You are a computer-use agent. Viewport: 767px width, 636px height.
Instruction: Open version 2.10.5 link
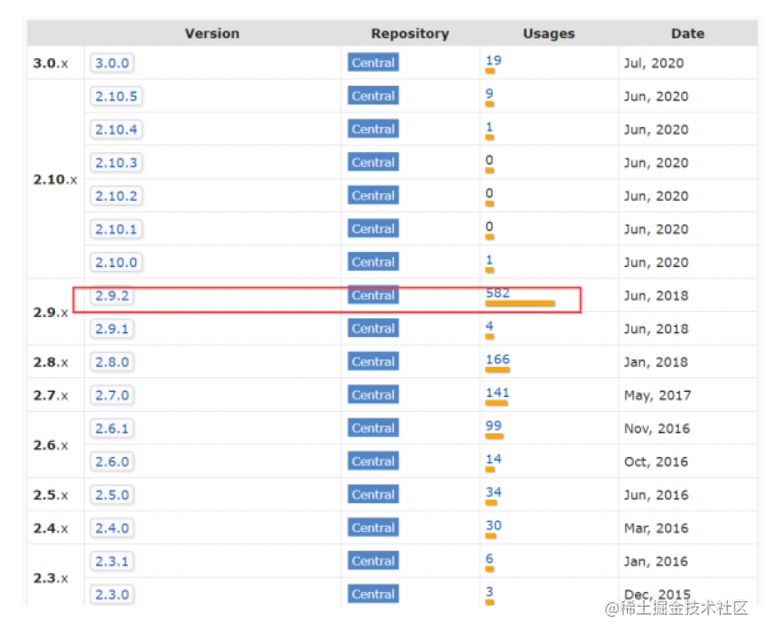tap(116, 96)
